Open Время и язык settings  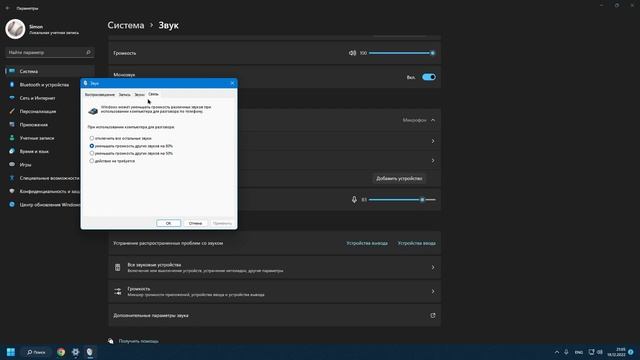pos(34,151)
